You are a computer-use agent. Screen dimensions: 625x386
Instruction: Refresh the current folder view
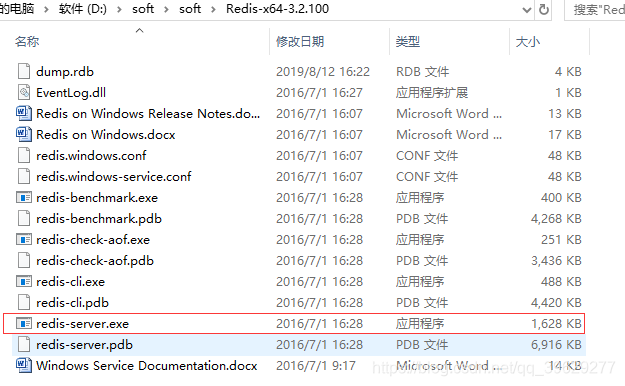(544, 9)
